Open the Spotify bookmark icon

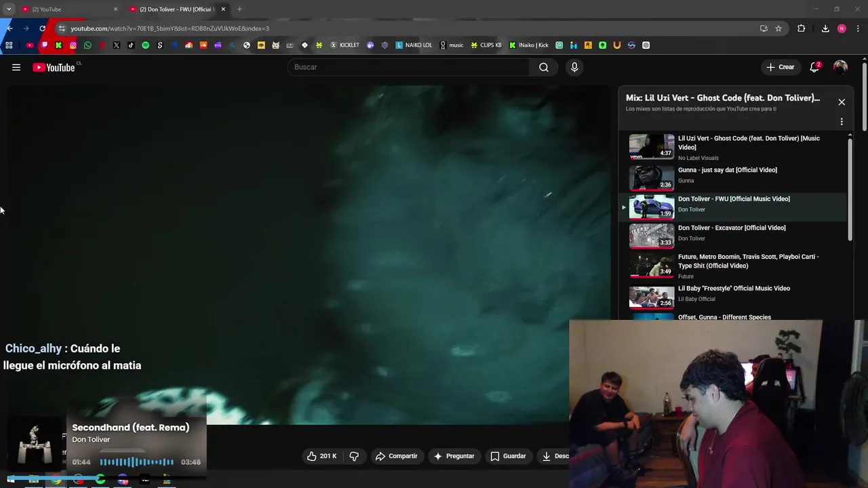click(145, 45)
